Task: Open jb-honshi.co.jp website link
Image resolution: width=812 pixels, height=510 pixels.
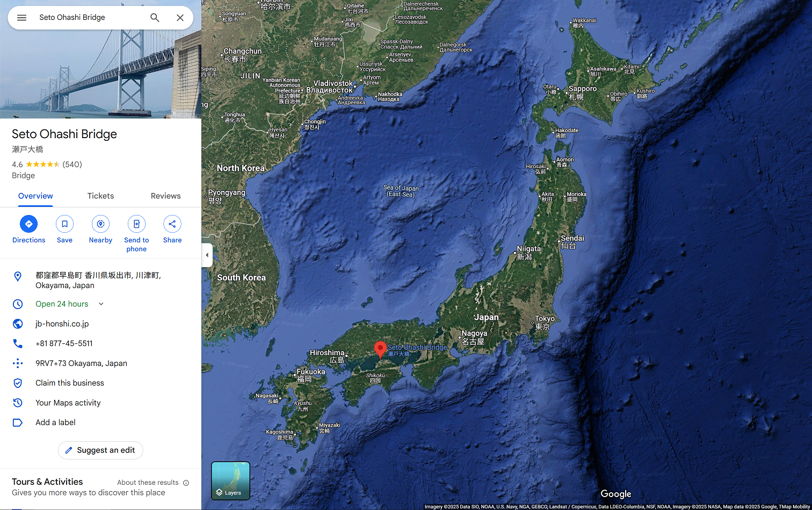Action: click(62, 324)
